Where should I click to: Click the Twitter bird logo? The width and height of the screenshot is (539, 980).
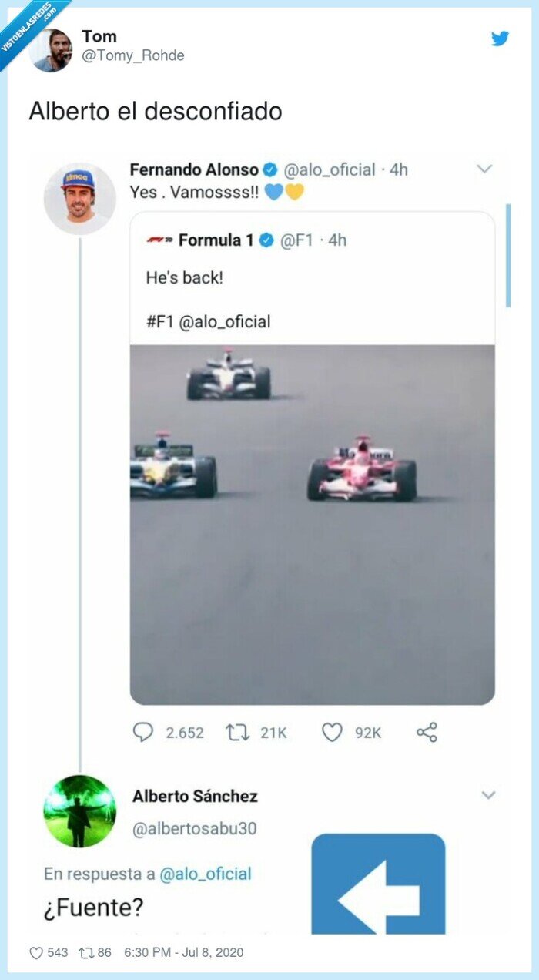[x=500, y=37]
